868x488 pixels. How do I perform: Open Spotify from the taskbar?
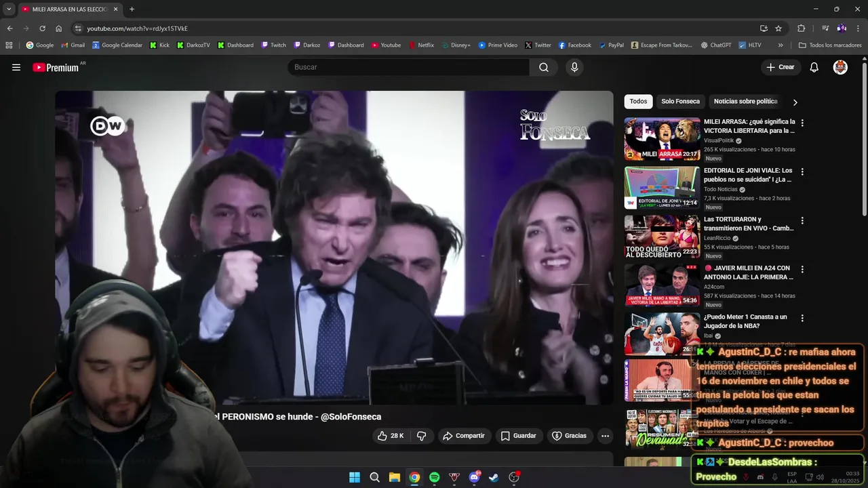pyautogui.click(x=434, y=477)
